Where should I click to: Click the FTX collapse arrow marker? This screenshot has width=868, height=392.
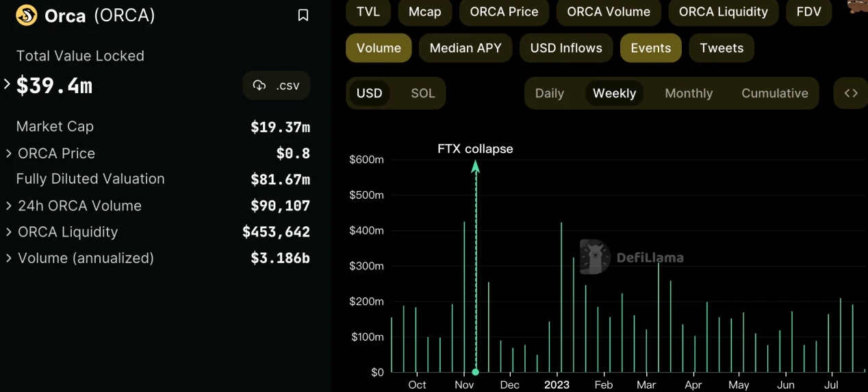[x=475, y=165]
